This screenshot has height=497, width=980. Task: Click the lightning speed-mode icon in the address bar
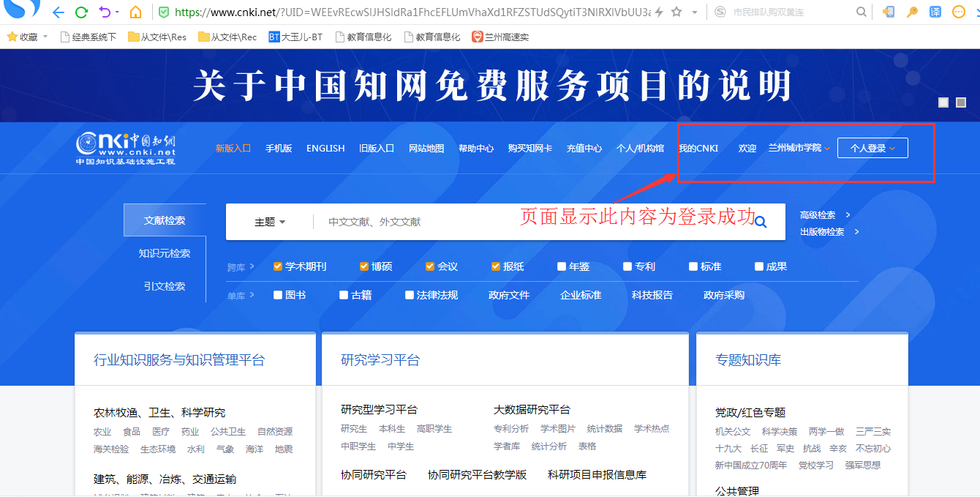(x=659, y=12)
